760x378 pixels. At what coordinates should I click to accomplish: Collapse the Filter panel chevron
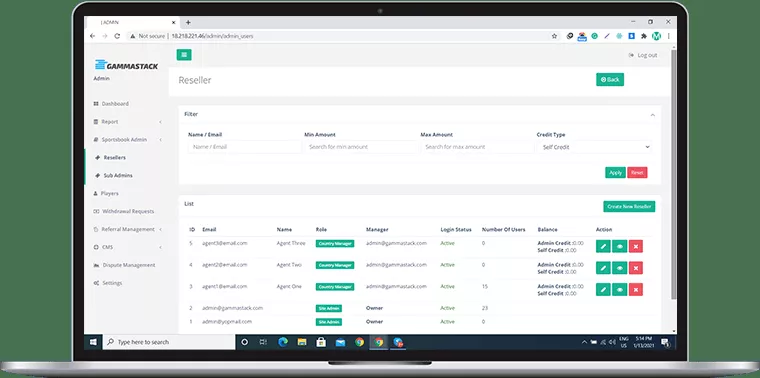[652, 115]
